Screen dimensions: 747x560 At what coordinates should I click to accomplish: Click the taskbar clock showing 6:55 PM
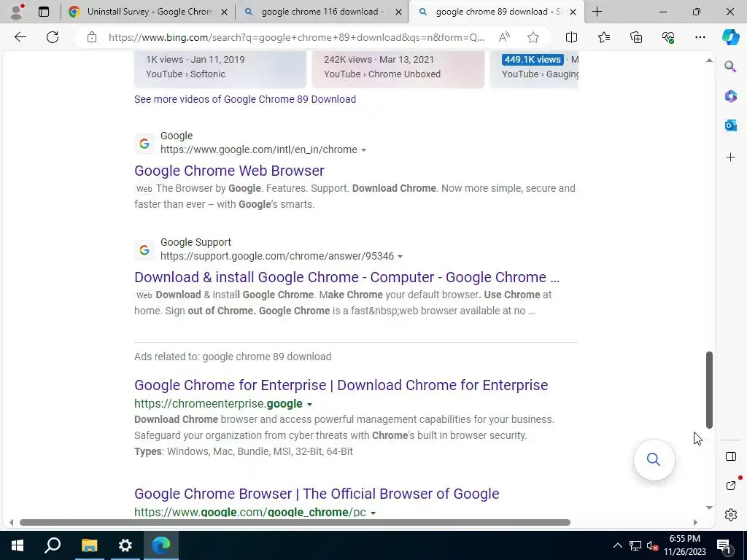tap(684, 545)
